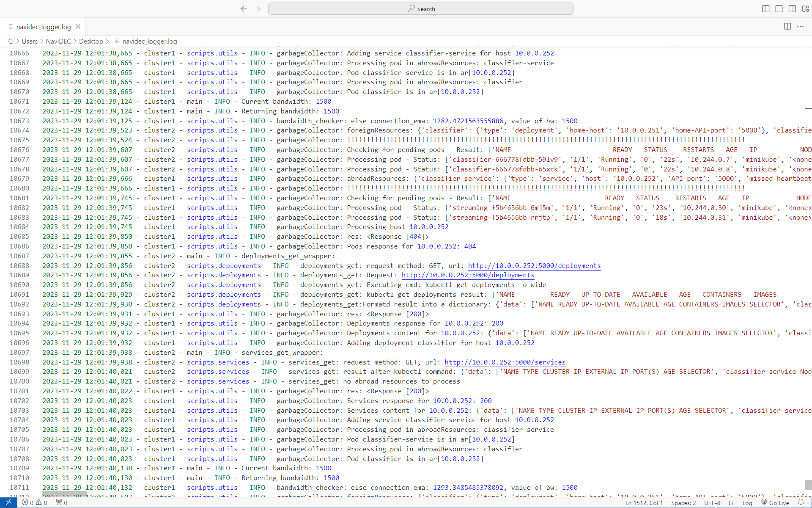812x508 pixels.
Task: Click 'foreignResources:' on line 10674
Action: click(380, 130)
